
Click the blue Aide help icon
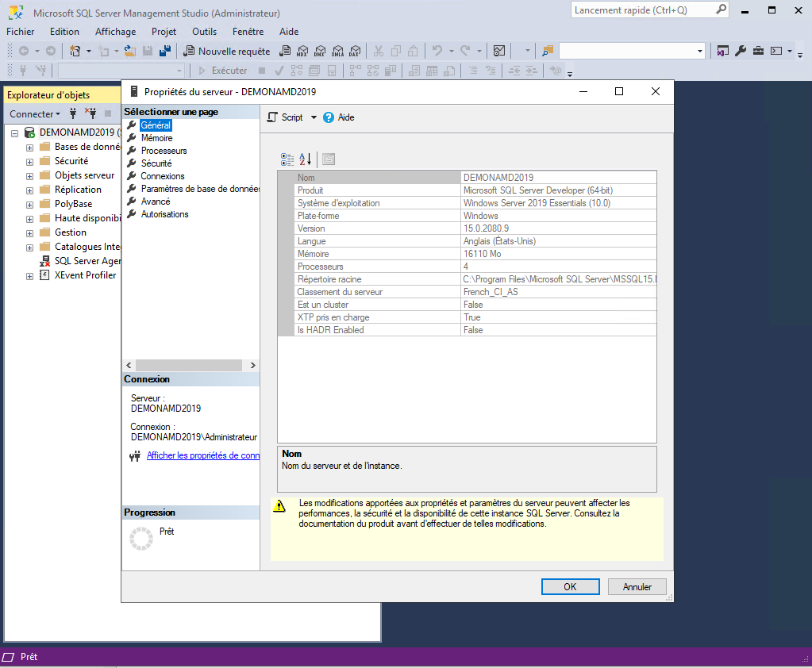pyautogui.click(x=329, y=117)
